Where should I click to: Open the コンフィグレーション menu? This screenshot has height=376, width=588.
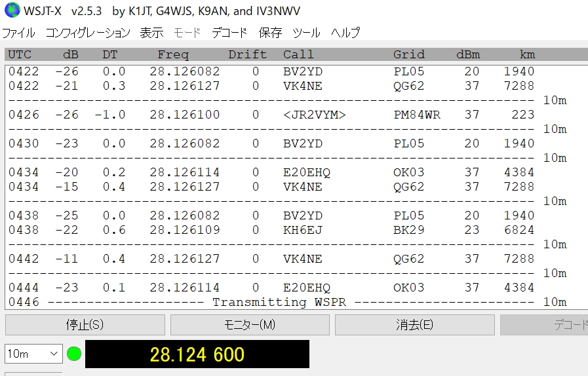point(88,33)
